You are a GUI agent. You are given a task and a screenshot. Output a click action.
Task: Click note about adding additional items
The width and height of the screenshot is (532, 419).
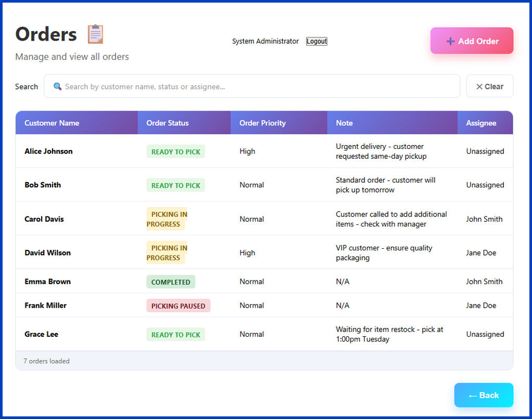[x=391, y=219]
